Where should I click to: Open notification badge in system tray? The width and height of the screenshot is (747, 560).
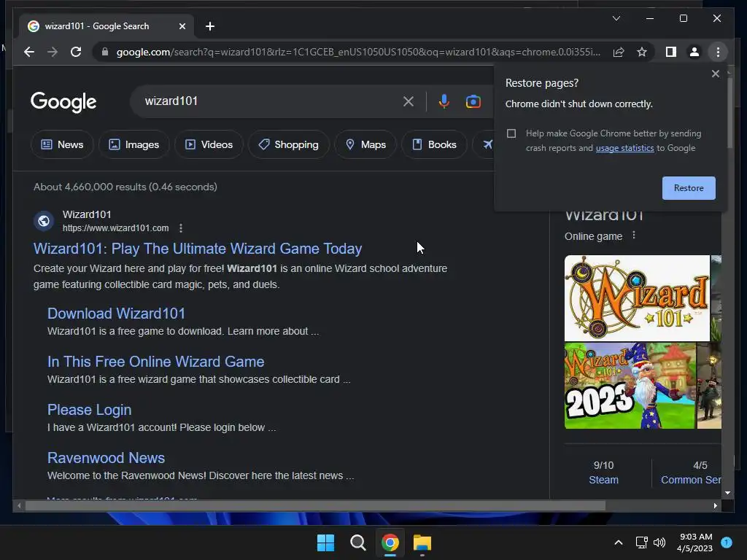tap(727, 542)
